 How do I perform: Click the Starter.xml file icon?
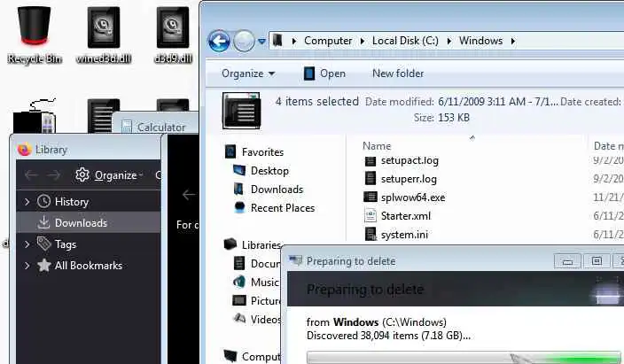[370, 215]
